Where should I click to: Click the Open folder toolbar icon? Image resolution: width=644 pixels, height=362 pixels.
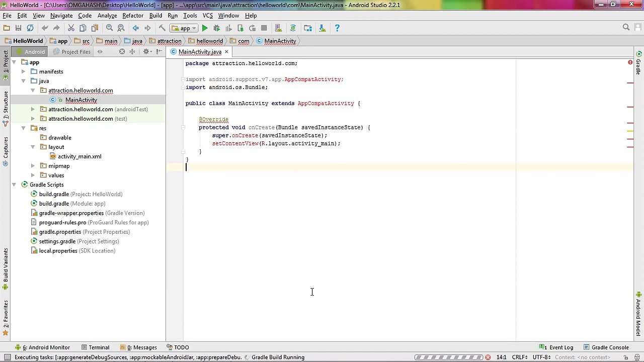tap(7, 28)
